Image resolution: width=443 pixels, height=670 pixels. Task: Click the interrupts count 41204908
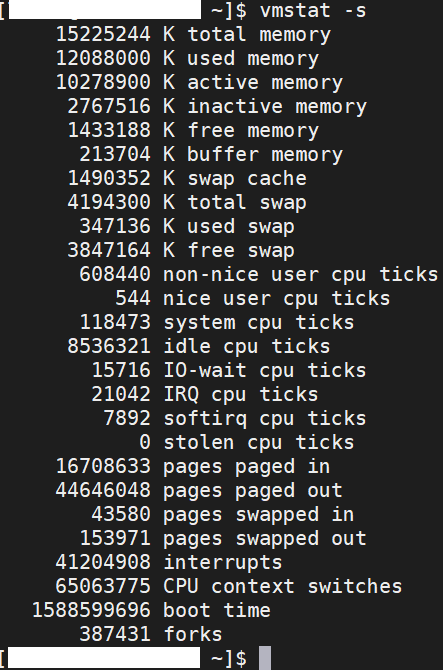pyautogui.click(x=103, y=562)
